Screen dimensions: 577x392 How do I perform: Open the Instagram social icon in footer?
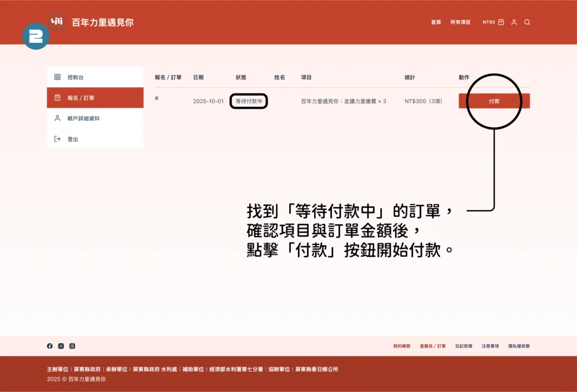coord(61,346)
